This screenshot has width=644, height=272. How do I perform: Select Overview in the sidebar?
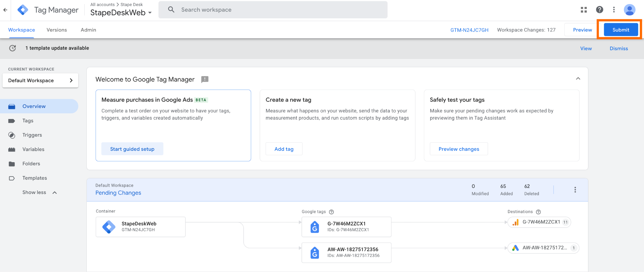[x=39, y=106]
